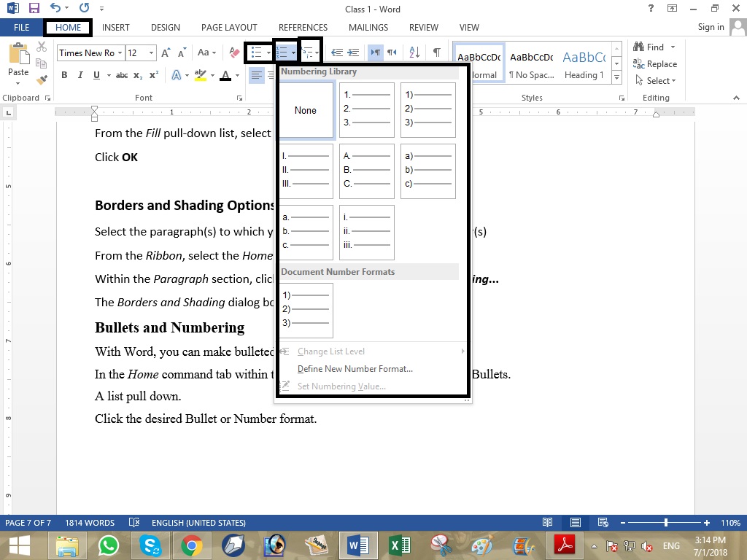Open the Paste options arrow
The height and width of the screenshot is (560, 747).
coord(18,84)
